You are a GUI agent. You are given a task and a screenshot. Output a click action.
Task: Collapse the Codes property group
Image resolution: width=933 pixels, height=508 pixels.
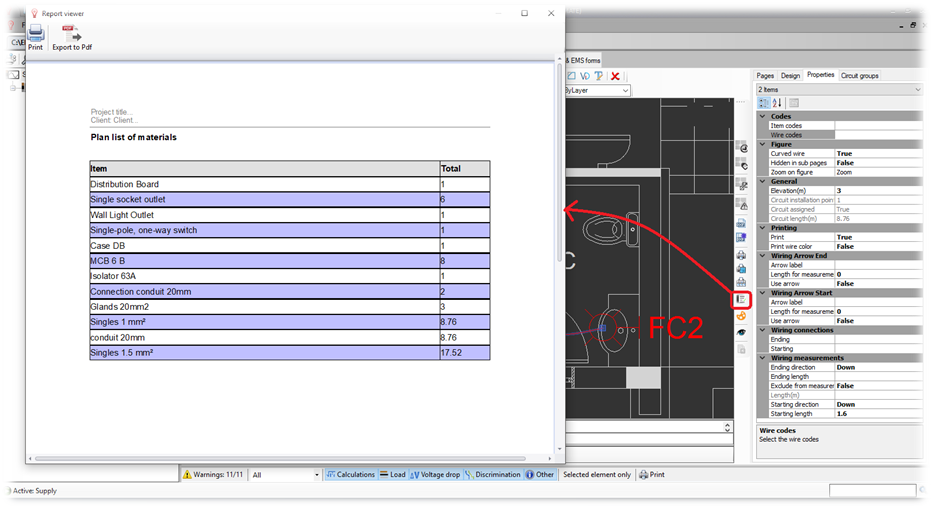point(763,117)
